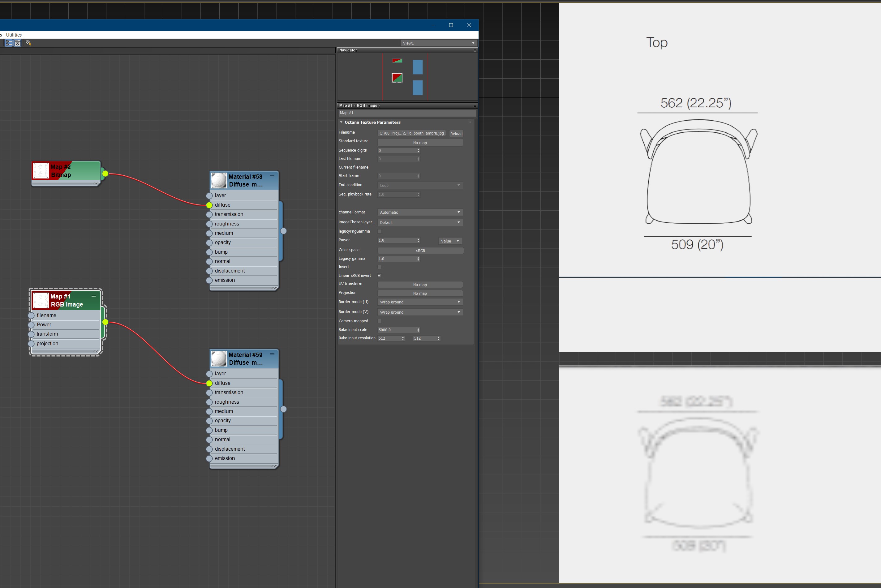Toggle the Linear sRGB invert checkbox

coord(380,276)
